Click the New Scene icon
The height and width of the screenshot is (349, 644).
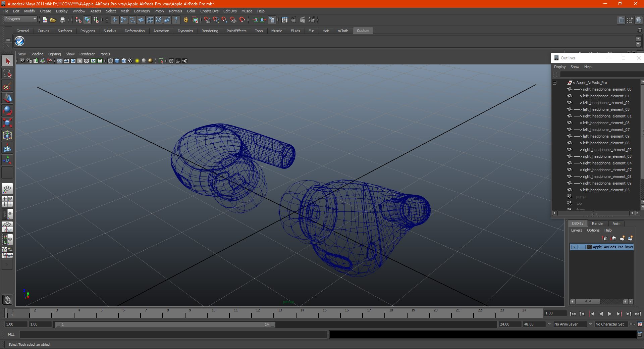[x=45, y=20]
